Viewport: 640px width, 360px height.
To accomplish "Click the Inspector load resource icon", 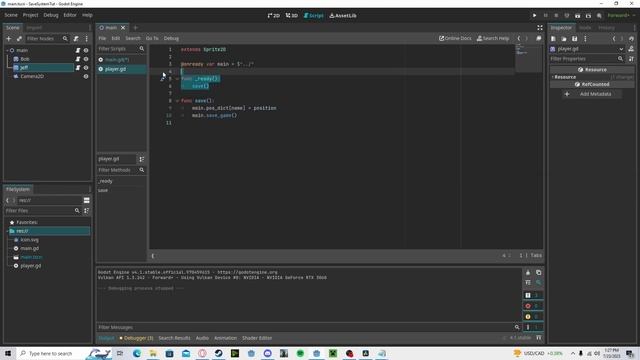I will (x=564, y=38).
